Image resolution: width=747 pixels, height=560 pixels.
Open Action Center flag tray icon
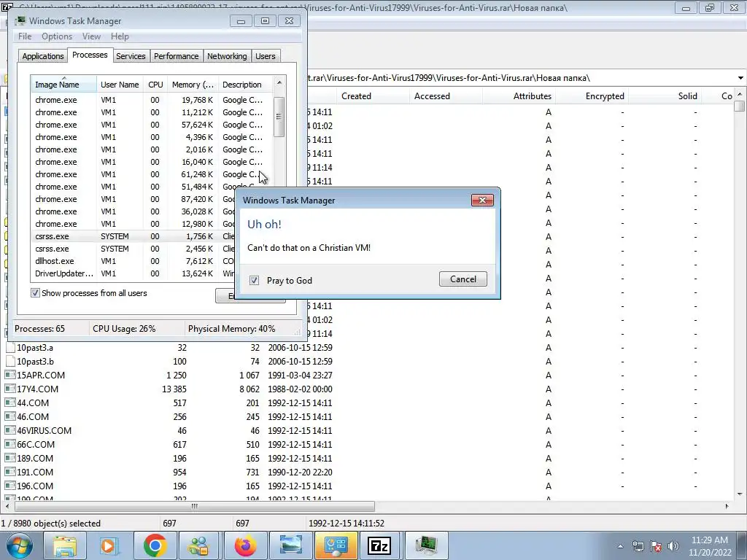656,546
